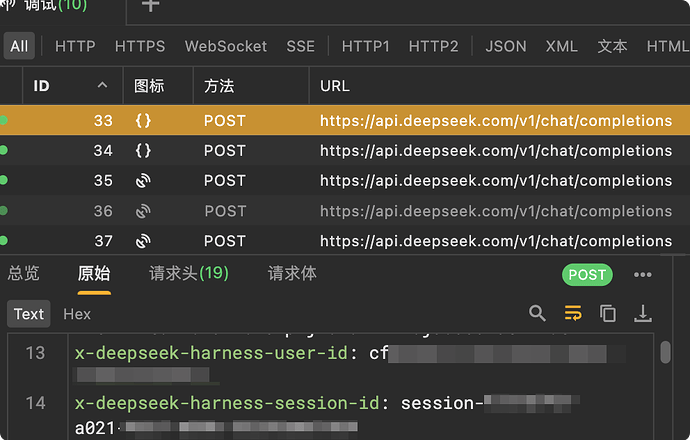Select the All filter
The image size is (690, 440).
[19, 46]
